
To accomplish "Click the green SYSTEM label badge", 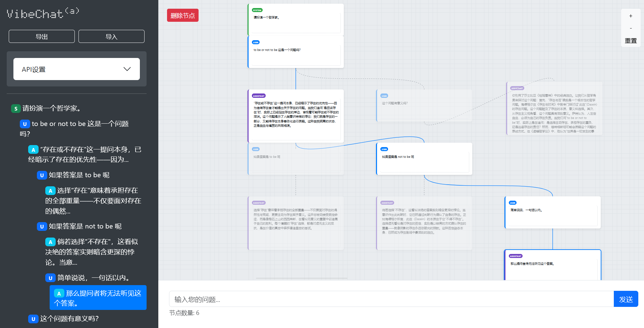I will click(257, 10).
